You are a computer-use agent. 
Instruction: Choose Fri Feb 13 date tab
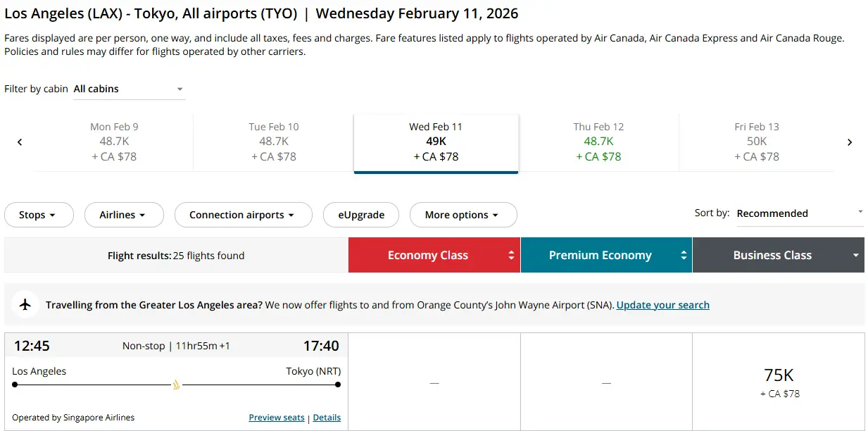[x=757, y=142]
